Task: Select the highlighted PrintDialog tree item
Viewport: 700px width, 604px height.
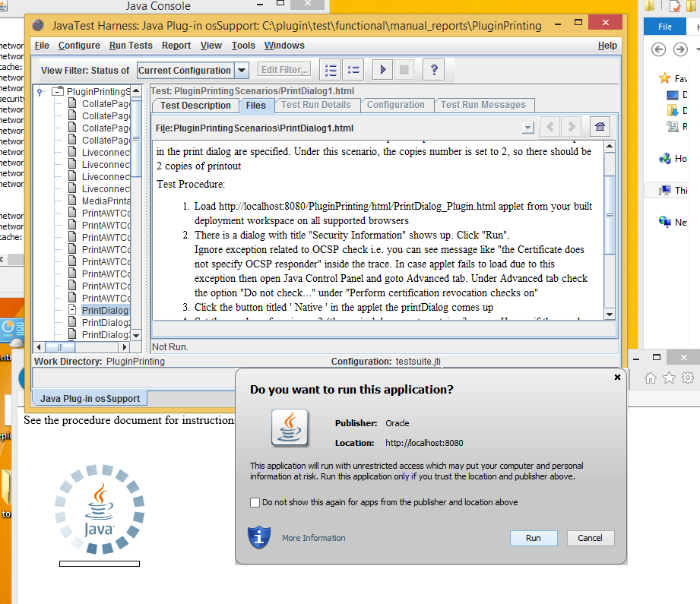Action: [x=106, y=310]
